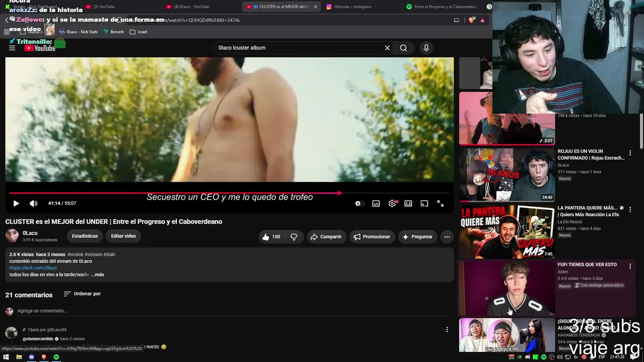The height and width of the screenshot is (362, 644).
Task: Open the 0Laco channel name link
Action: (30, 233)
